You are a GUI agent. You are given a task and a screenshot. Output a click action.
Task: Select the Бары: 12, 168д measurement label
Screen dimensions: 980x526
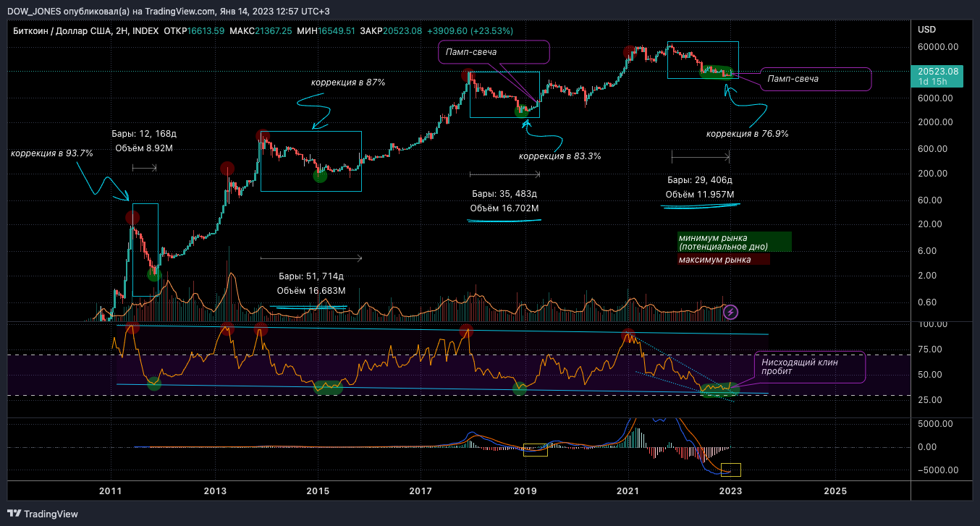(x=143, y=134)
